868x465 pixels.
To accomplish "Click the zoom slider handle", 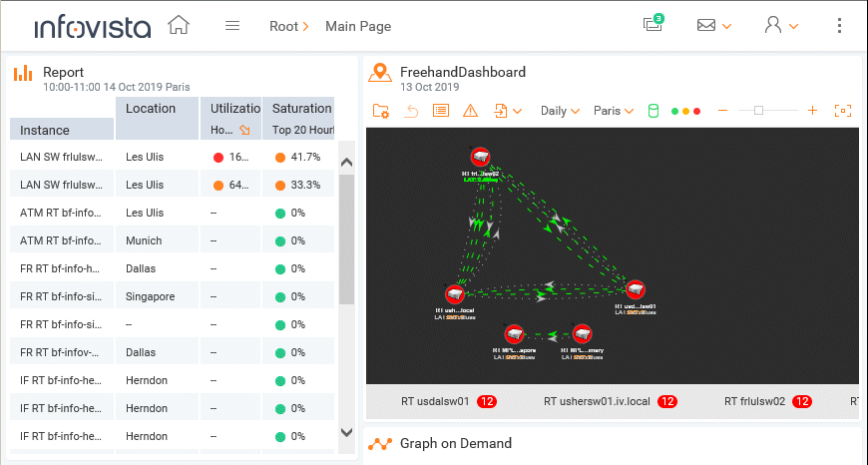I will (x=759, y=111).
